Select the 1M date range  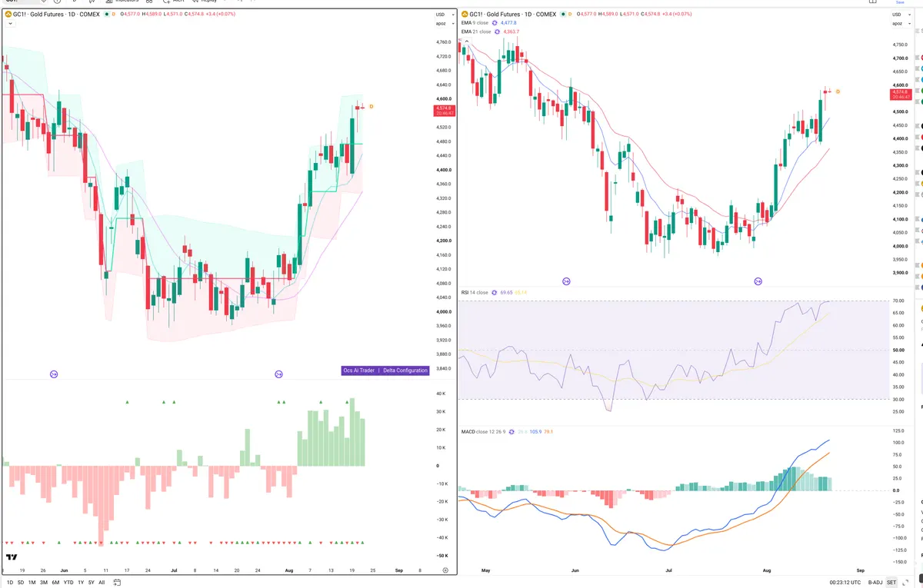32,583
